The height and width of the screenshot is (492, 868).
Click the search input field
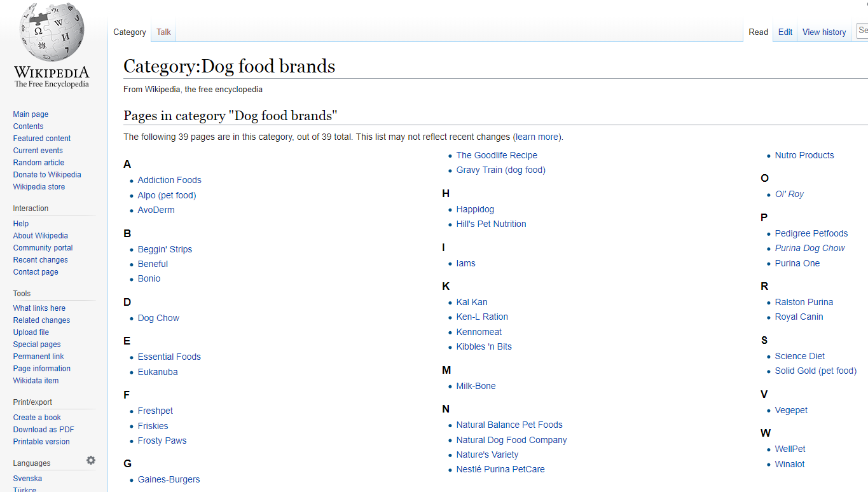pyautogui.click(x=862, y=31)
